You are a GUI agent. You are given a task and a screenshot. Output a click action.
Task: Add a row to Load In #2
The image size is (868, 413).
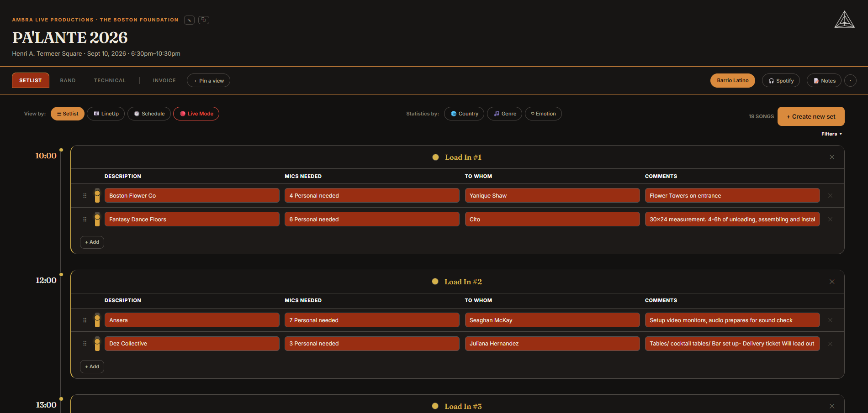pyautogui.click(x=92, y=366)
